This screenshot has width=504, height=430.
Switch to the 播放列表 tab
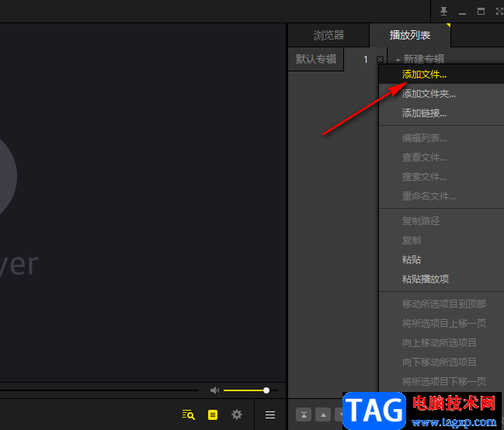point(410,35)
